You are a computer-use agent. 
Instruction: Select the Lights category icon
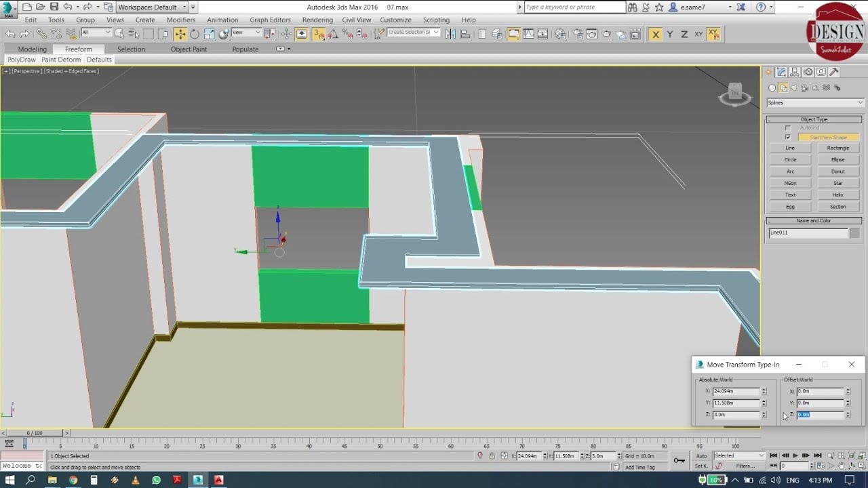pos(794,88)
